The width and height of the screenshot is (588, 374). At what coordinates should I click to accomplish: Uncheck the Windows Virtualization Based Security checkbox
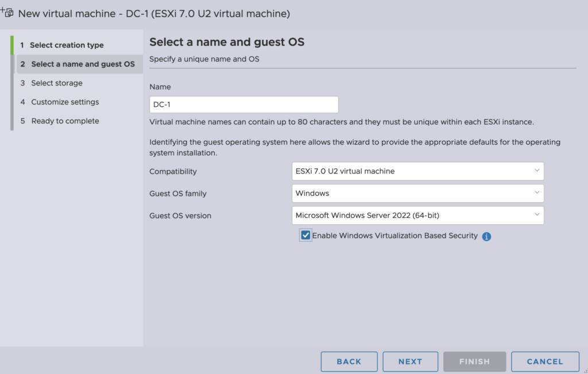click(x=305, y=236)
